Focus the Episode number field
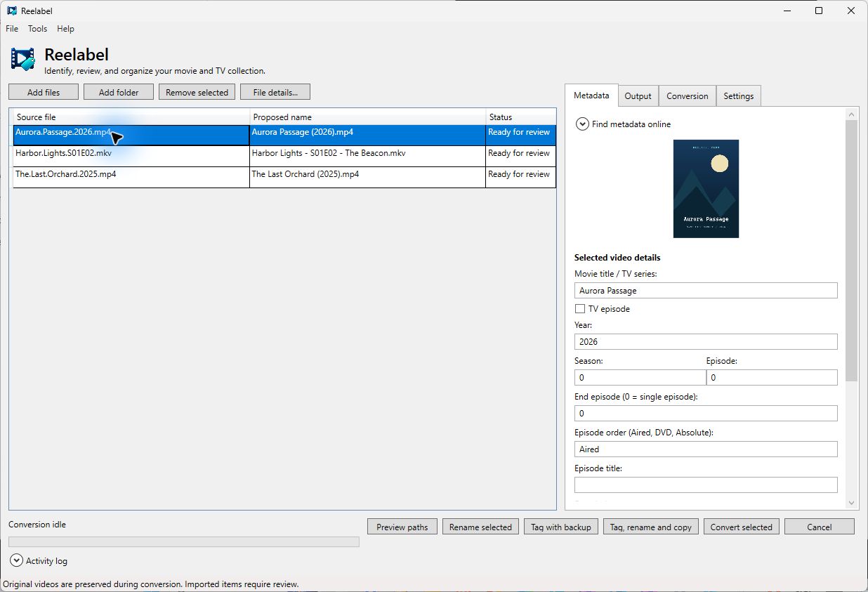 [772, 378]
